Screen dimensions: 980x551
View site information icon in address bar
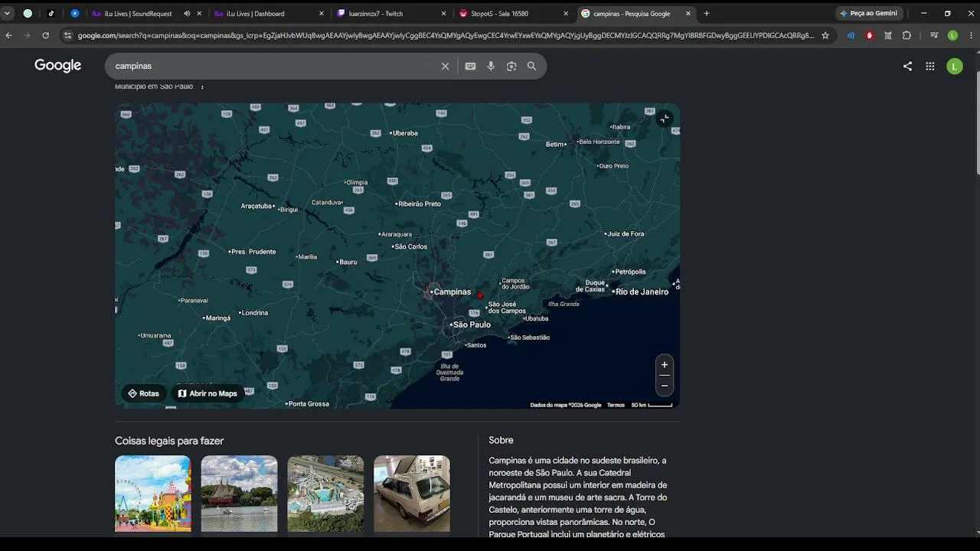pyautogui.click(x=67, y=35)
